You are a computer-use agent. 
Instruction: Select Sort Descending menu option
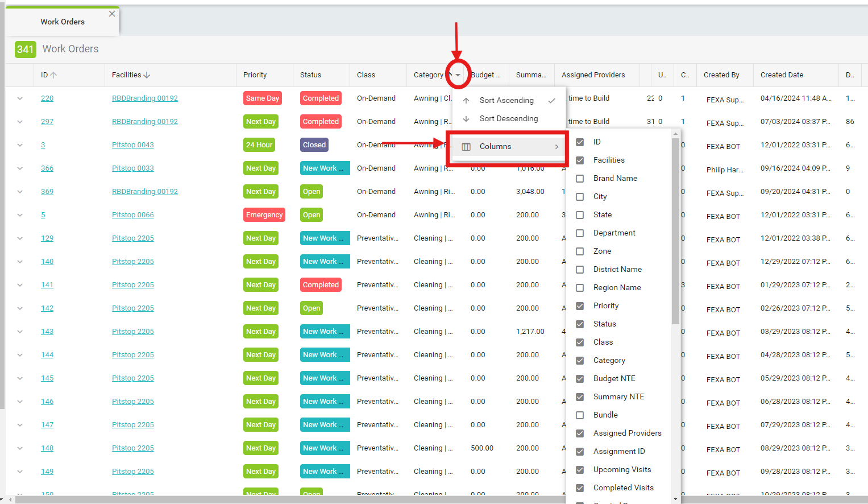(508, 118)
